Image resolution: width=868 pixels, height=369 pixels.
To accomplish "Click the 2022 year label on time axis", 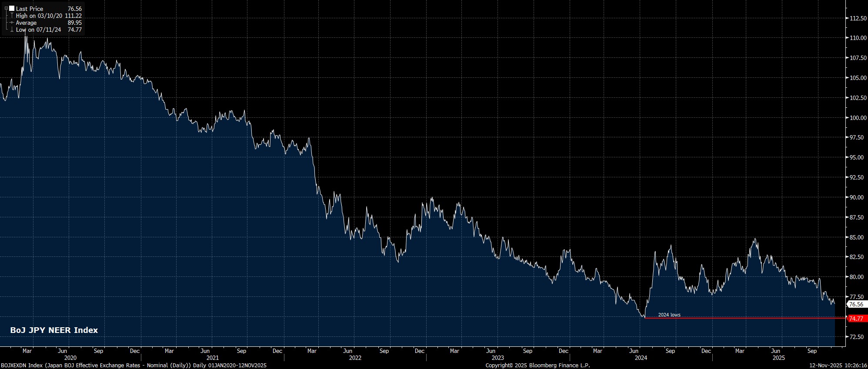I will click(x=355, y=358).
